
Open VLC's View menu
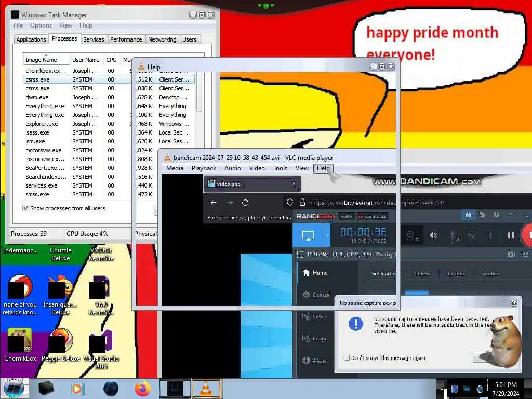pyautogui.click(x=302, y=168)
